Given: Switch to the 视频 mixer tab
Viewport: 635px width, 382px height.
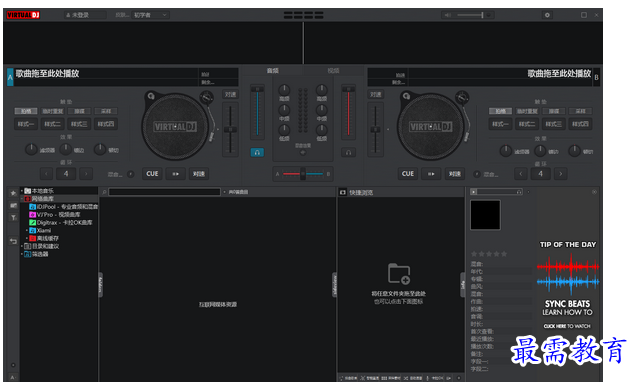Looking at the screenshot, I should tap(333, 70).
